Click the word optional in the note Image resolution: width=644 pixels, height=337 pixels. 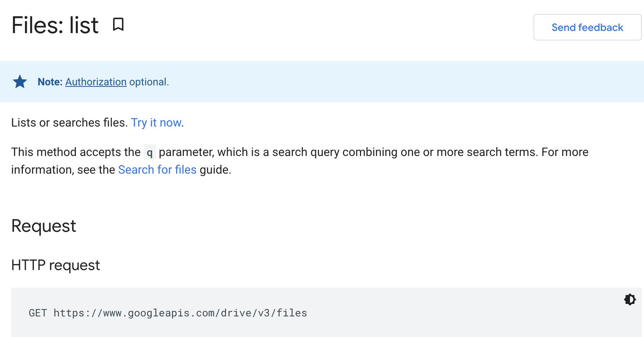(x=148, y=82)
